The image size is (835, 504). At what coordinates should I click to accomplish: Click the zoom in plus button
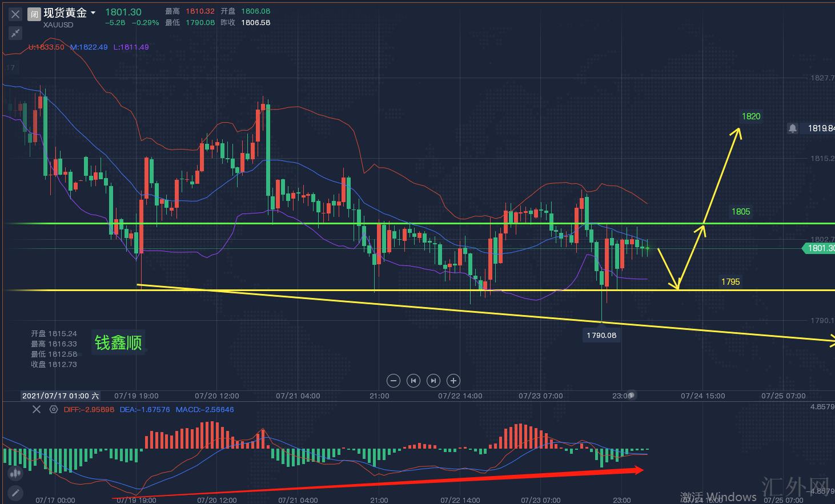(453, 381)
